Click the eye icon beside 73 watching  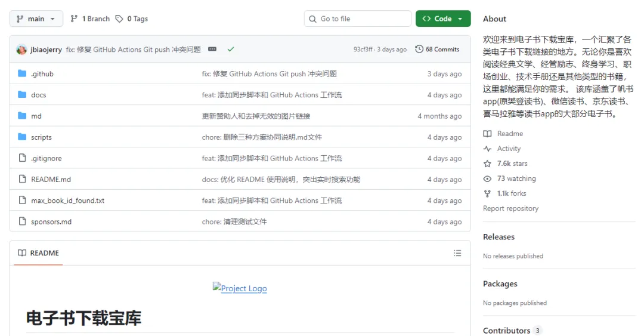pos(487,178)
